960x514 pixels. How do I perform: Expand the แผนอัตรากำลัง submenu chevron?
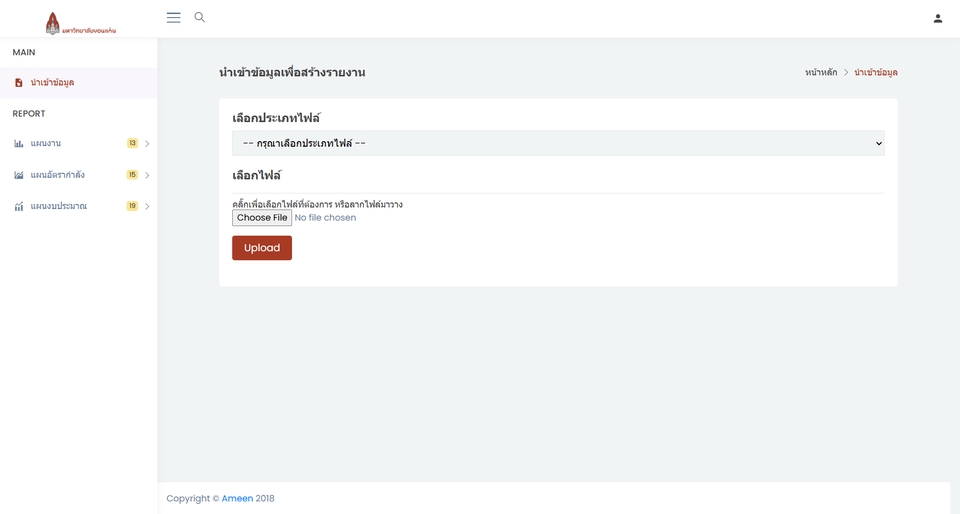pos(147,175)
